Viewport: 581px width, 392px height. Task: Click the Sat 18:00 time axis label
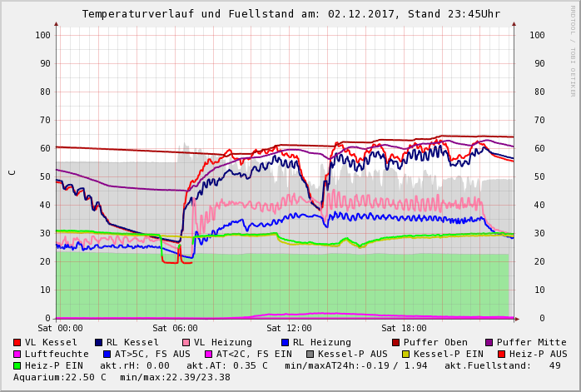[403, 329]
